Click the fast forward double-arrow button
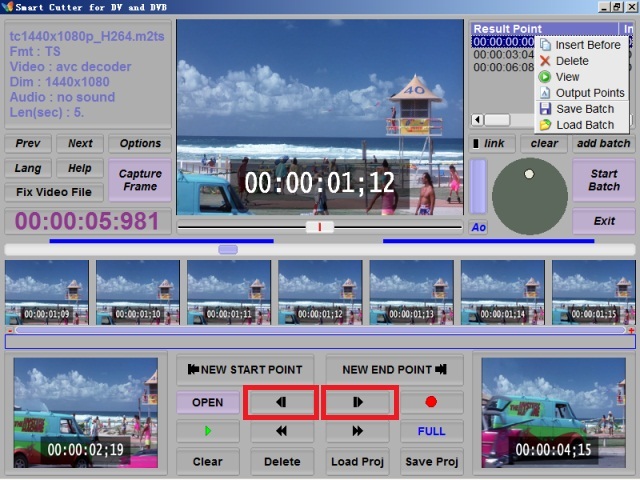The image size is (640, 480). click(x=358, y=431)
